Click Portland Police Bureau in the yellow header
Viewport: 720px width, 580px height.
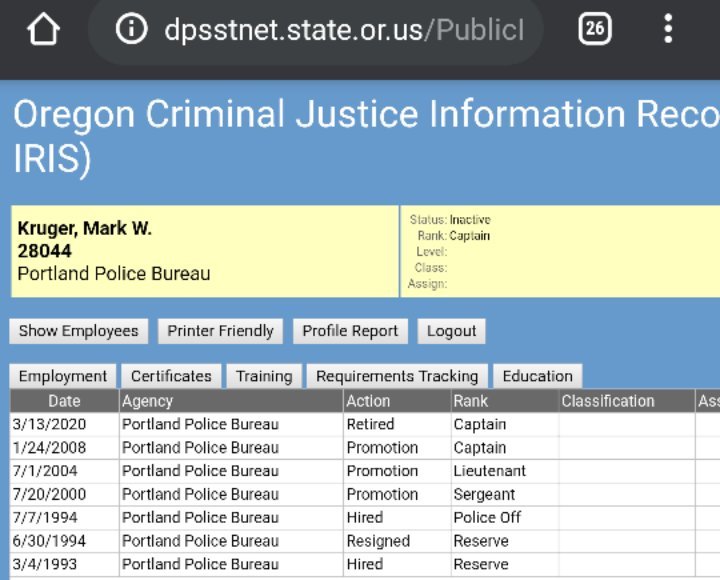point(114,274)
